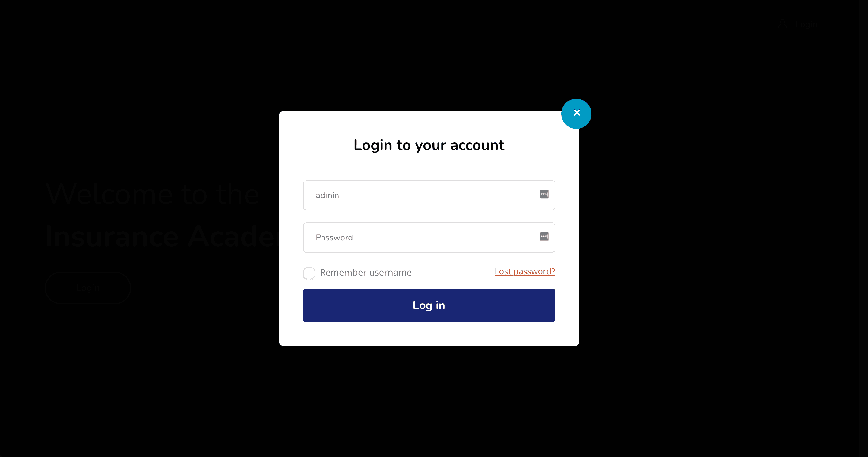Screen dimensions: 868x457
Task: Open the 'Lost password?' link
Action: [525, 271]
